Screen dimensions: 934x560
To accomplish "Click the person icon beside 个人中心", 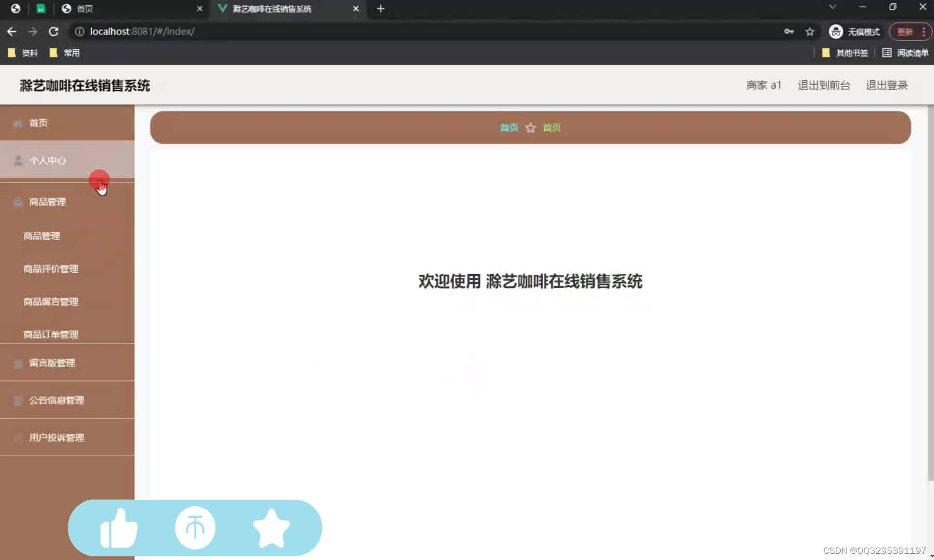I will point(18,160).
